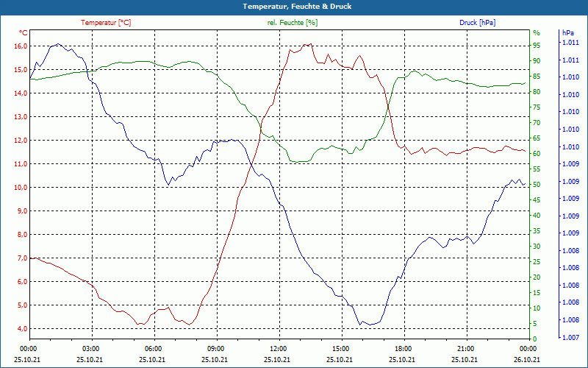Select the '80' humidity axis value
Image resolution: width=588 pixels, height=368 pixels.
[537, 91]
